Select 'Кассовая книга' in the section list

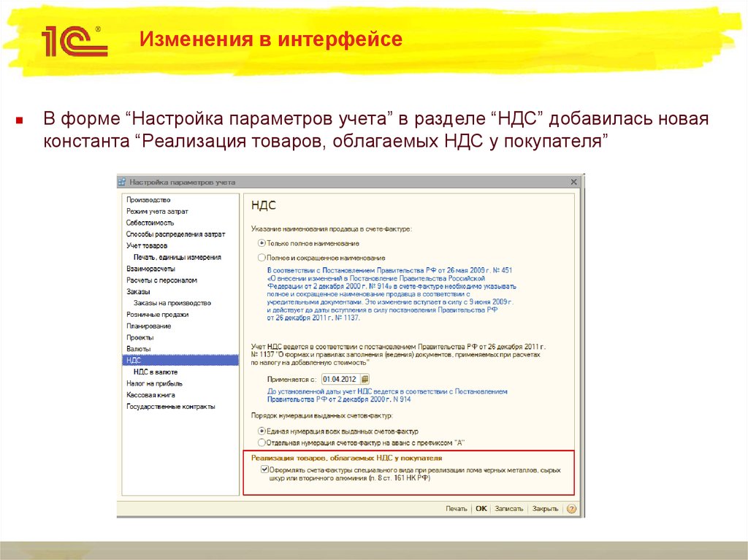(150, 395)
